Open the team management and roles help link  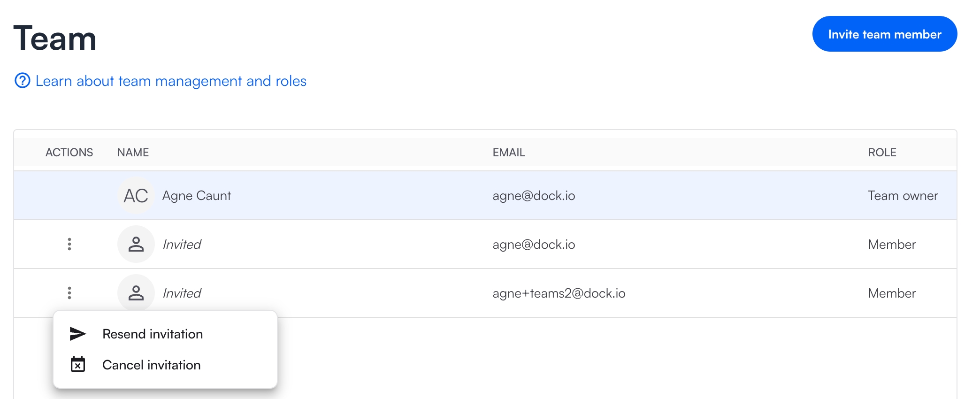pos(171,81)
